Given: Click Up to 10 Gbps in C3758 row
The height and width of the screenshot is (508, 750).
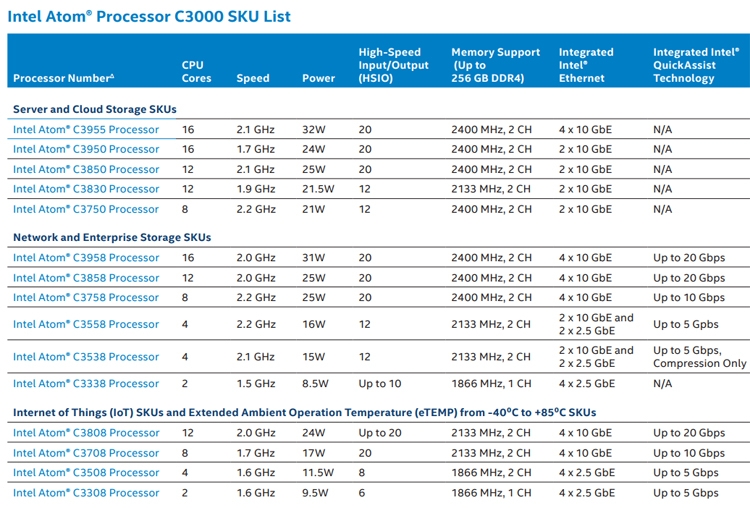Looking at the screenshot, I should (689, 298).
